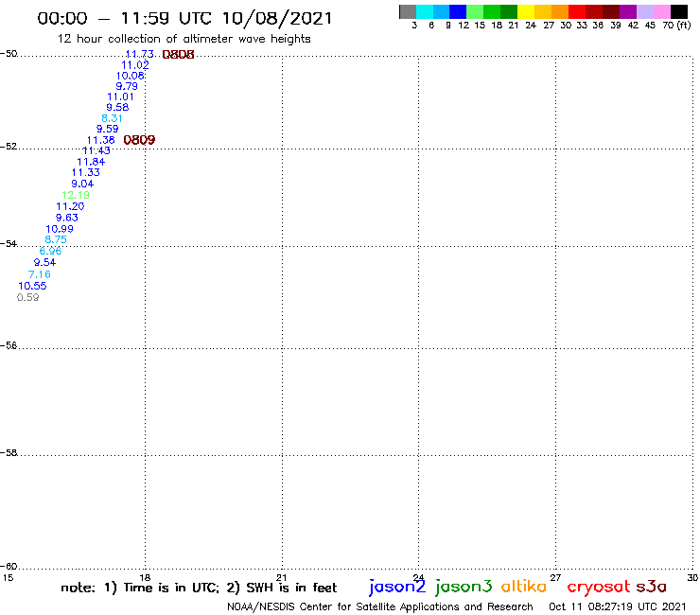
Task: Click the NOAA/NESDIS Center credit text
Action: pyautogui.click(x=380, y=606)
